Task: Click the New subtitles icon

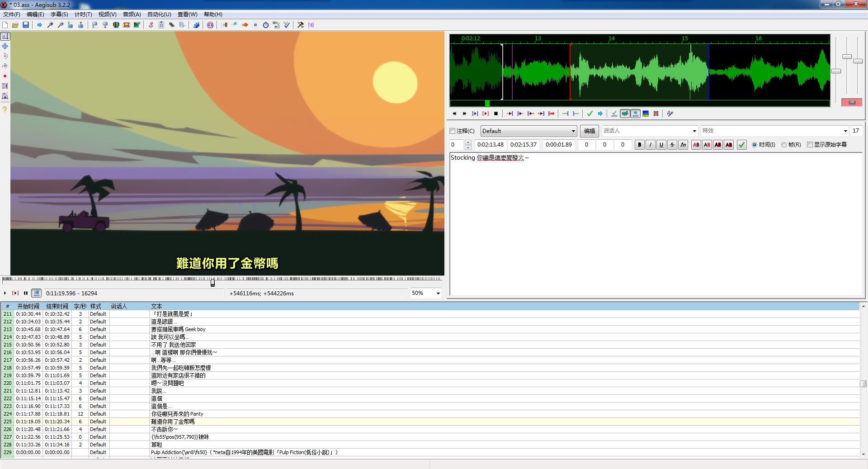Action: click(x=5, y=25)
